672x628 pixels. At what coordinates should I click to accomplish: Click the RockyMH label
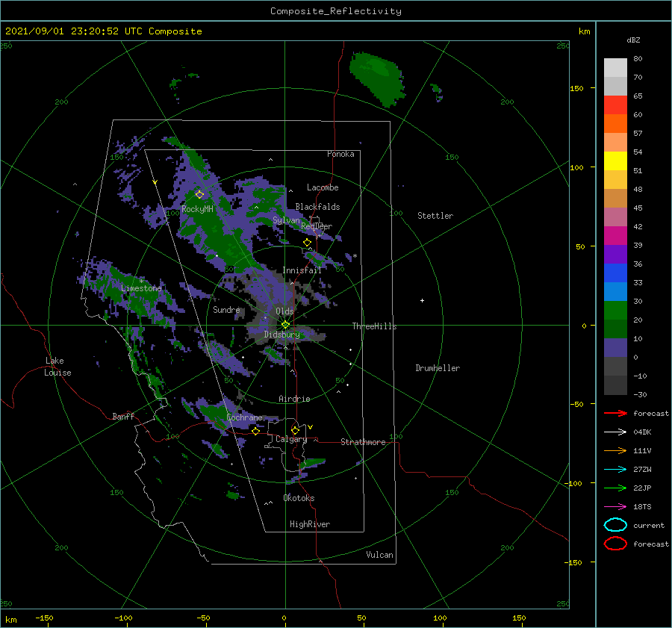point(197,209)
